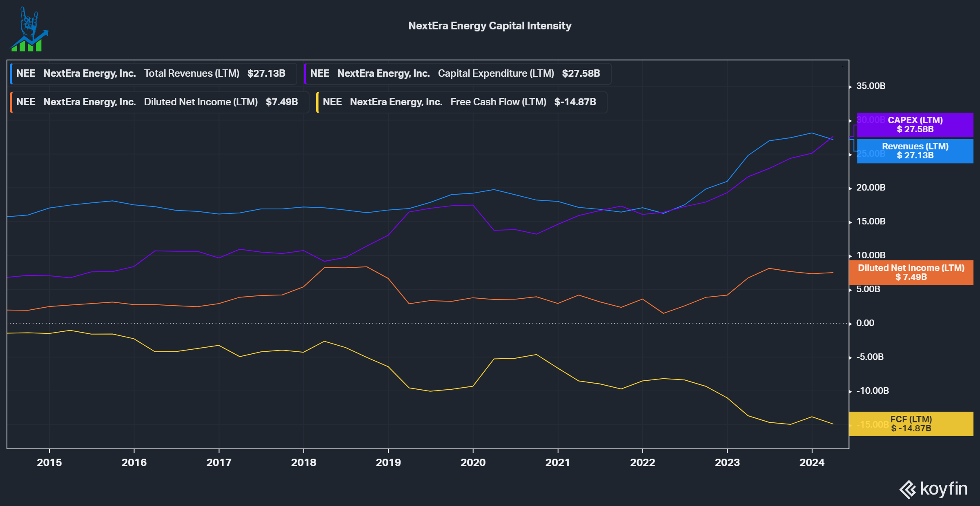Select the Free Cash Flow (LTM) legend entry
This screenshot has height=506, width=980.
462,102
